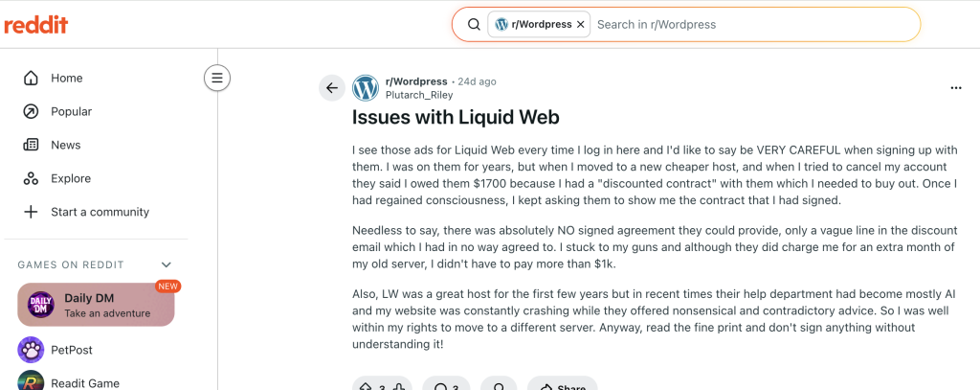Open the post's three-dot options menu
Viewport: 980px width, 390px height.
[955, 88]
